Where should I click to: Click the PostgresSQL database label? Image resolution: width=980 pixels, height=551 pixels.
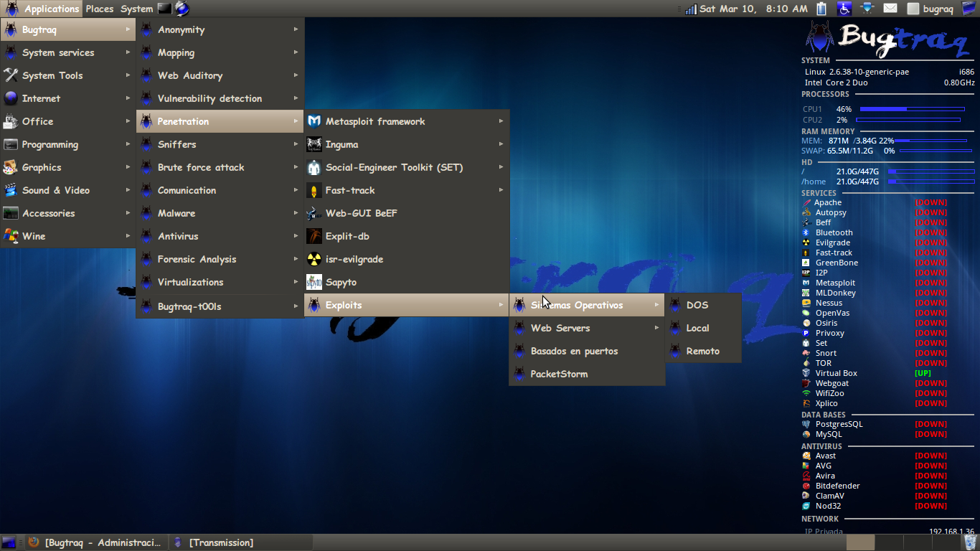[839, 424]
